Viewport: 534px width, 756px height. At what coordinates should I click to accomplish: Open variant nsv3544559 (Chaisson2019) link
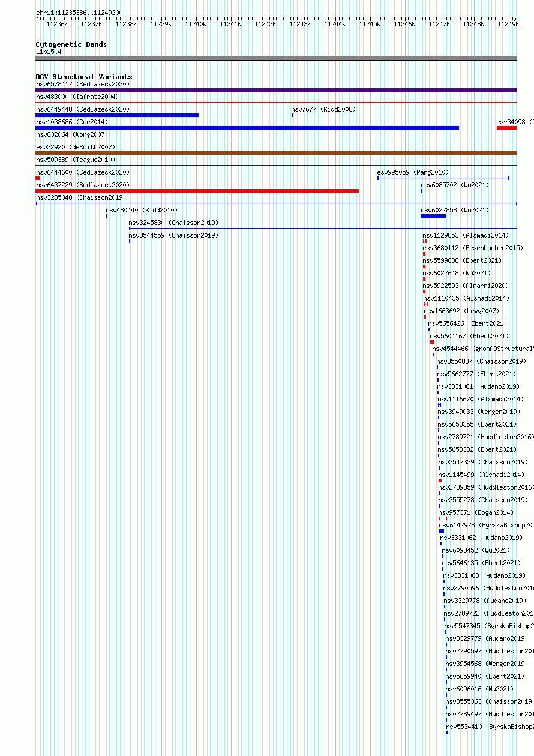[x=173, y=235]
